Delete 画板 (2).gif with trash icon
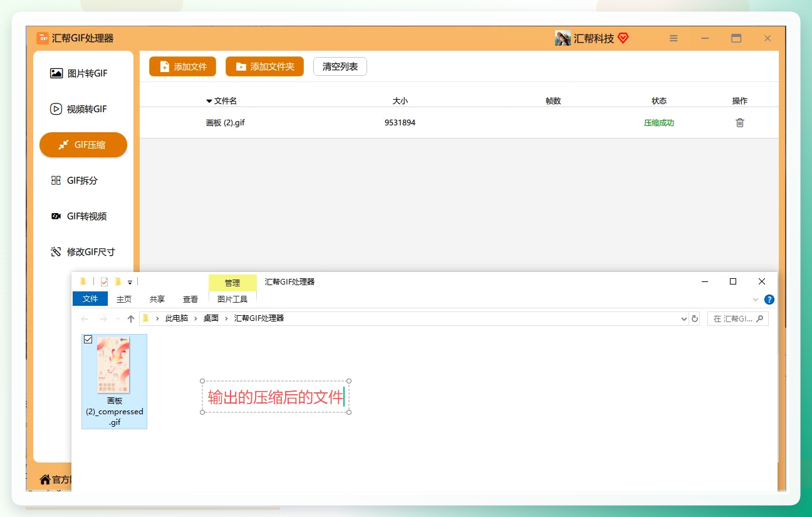 tap(740, 123)
